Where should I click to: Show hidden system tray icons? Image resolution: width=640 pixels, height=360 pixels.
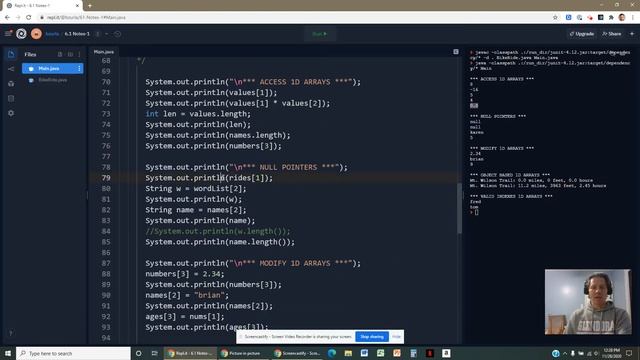(x=565, y=353)
